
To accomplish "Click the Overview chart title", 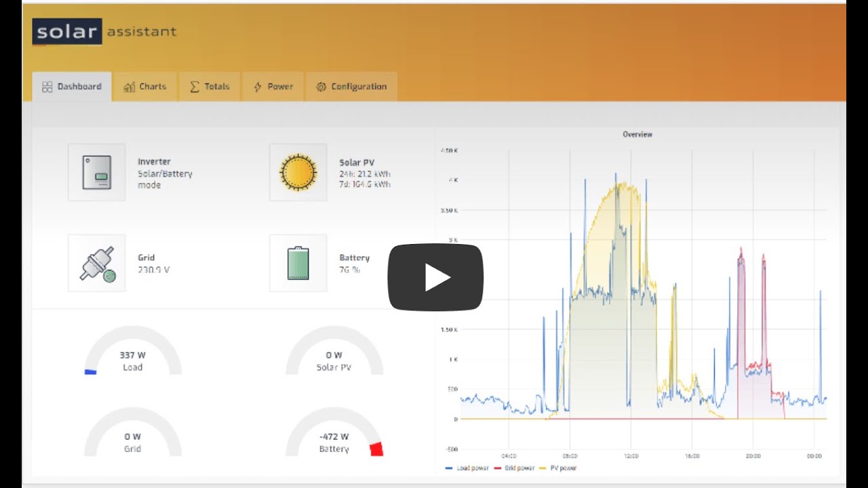I will pos(637,135).
